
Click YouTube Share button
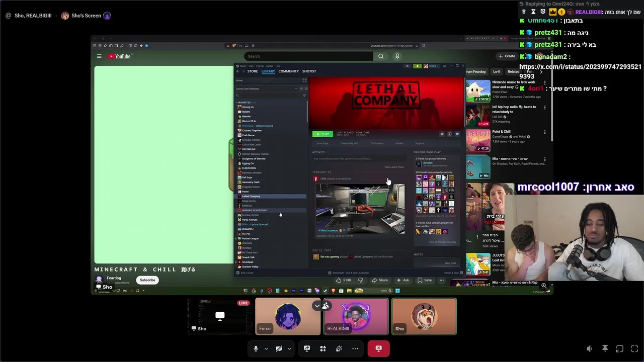pos(379,280)
